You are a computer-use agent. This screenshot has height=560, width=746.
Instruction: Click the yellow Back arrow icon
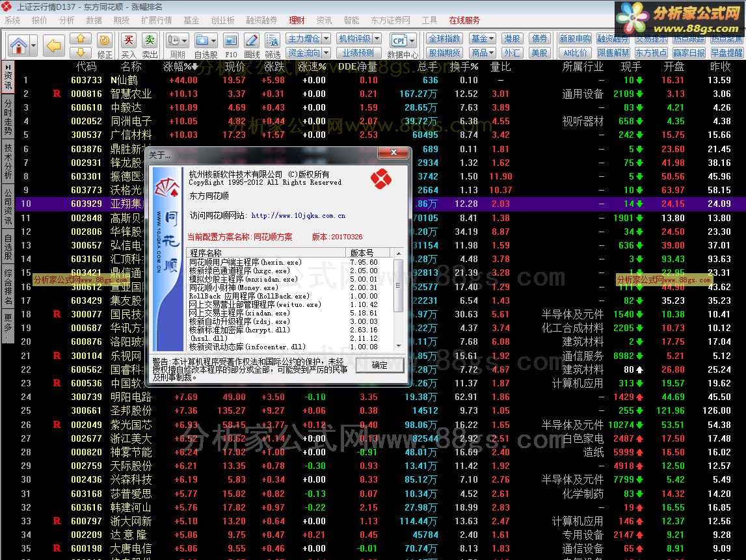pyautogui.click(x=54, y=46)
